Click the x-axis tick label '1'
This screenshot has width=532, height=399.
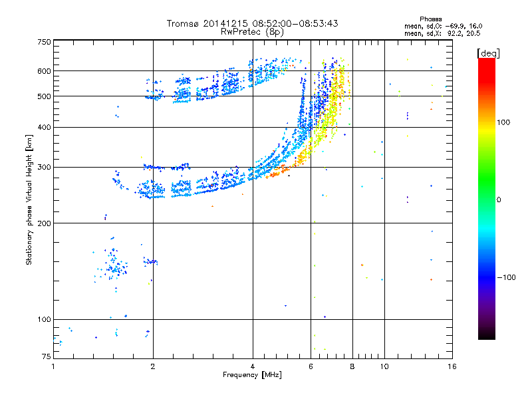(x=53, y=366)
